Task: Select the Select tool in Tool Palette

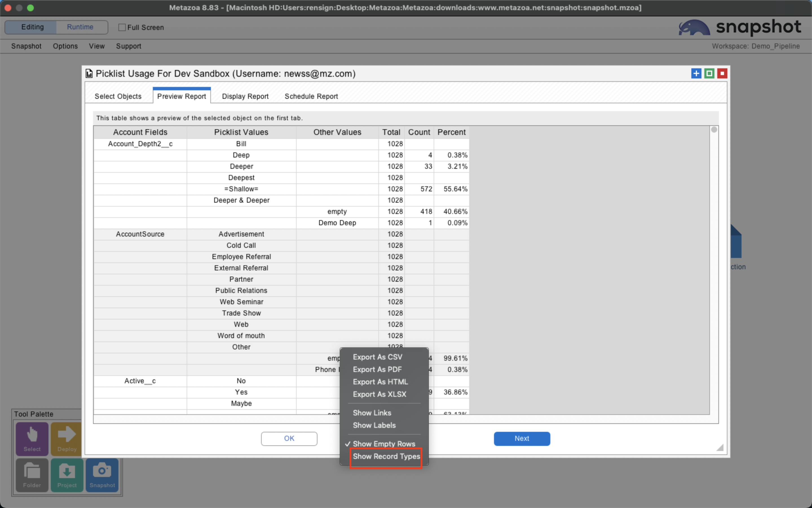Action: [32, 439]
